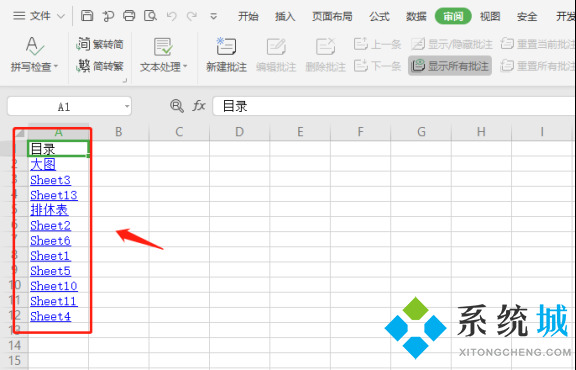Switch to the 数据 tab
The image size is (576, 370).
pos(416,17)
